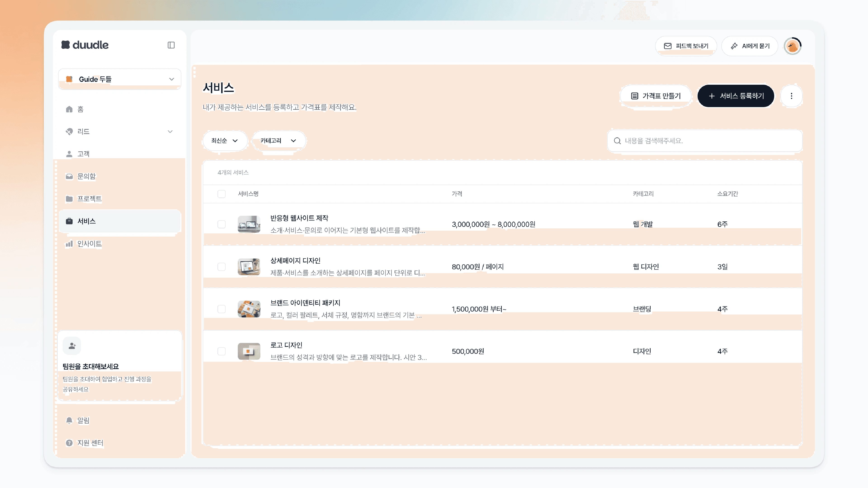The height and width of the screenshot is (488, 868).
Task: Click the search magnifier icon
Action: coord(617,141)
